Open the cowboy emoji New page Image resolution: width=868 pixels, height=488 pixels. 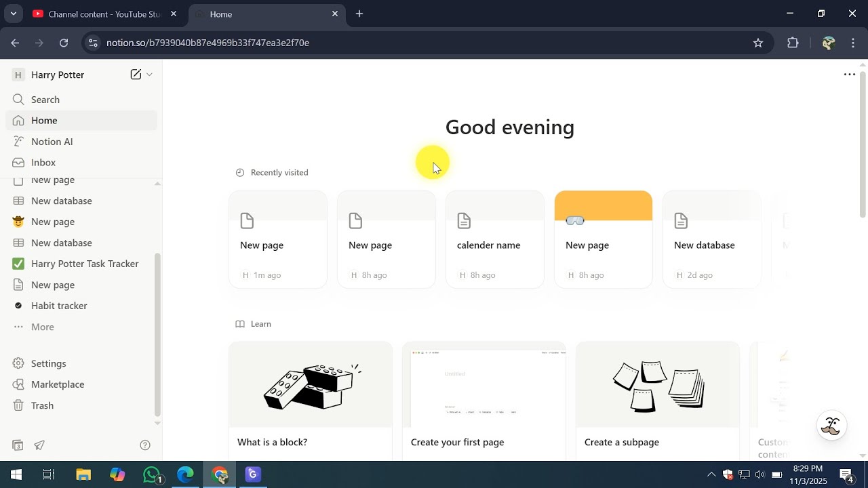click(x=81, y=222)
